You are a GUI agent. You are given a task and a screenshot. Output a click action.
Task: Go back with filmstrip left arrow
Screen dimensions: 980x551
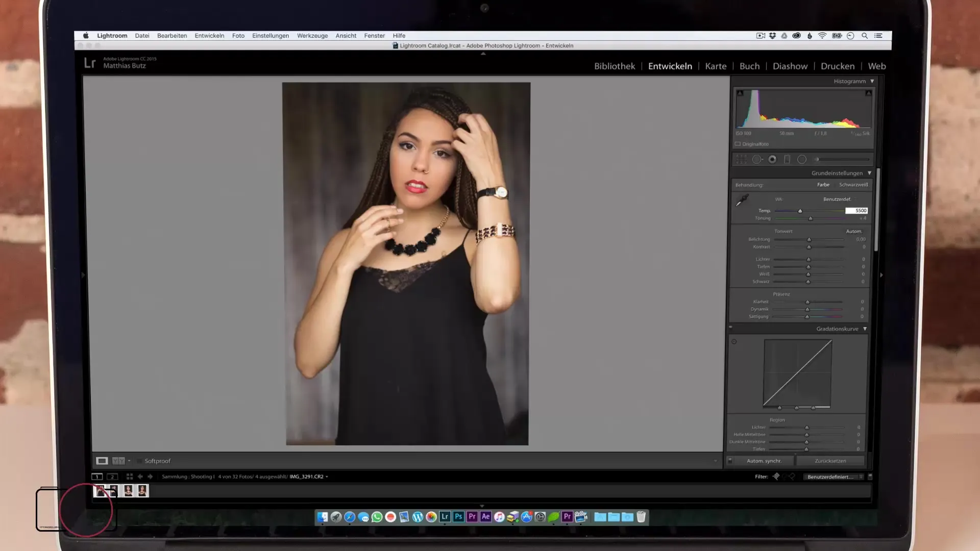[x=140, y=477]
